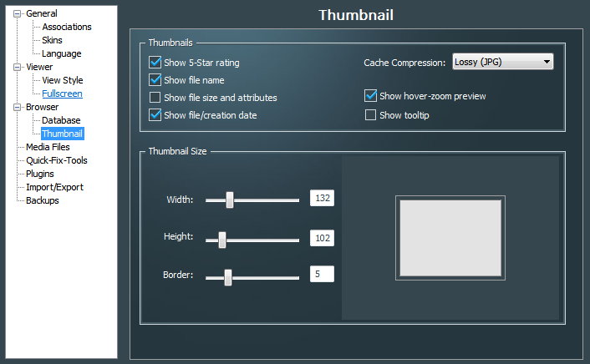This screenshot has height=364, width=590.
Task: Disable Show file name checkbox
Action: [155, 80]
